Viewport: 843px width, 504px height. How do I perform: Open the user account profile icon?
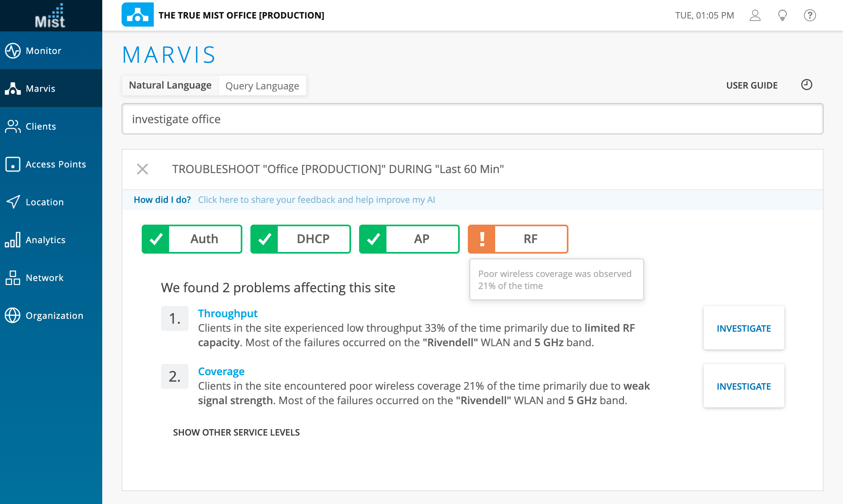pos(755,15)
